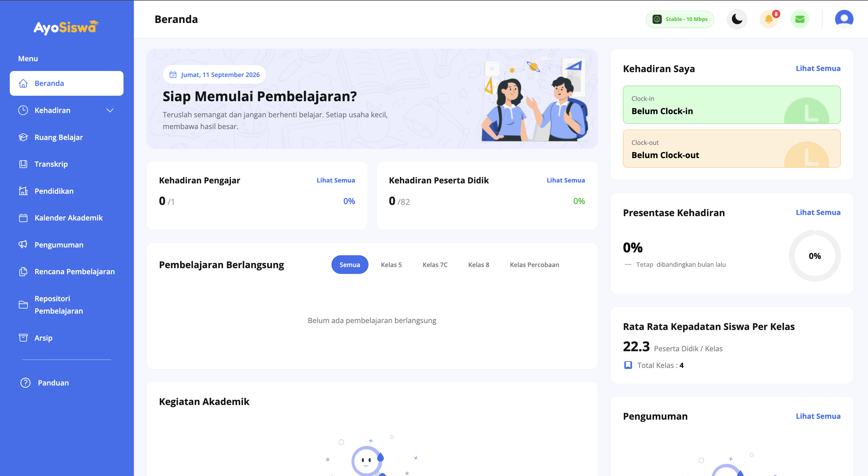Image resolution: width=868 pixels, height=476 pixels.
Task: Open Beranda in the sidebar menu
Action: coord(66,83)
